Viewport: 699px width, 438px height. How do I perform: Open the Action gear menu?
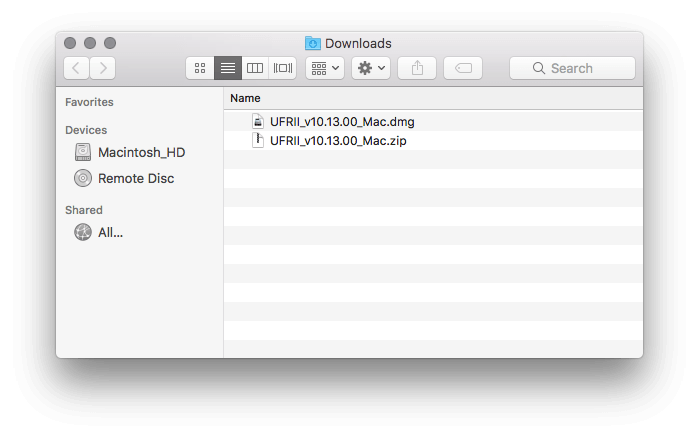(x=371, y=68)
